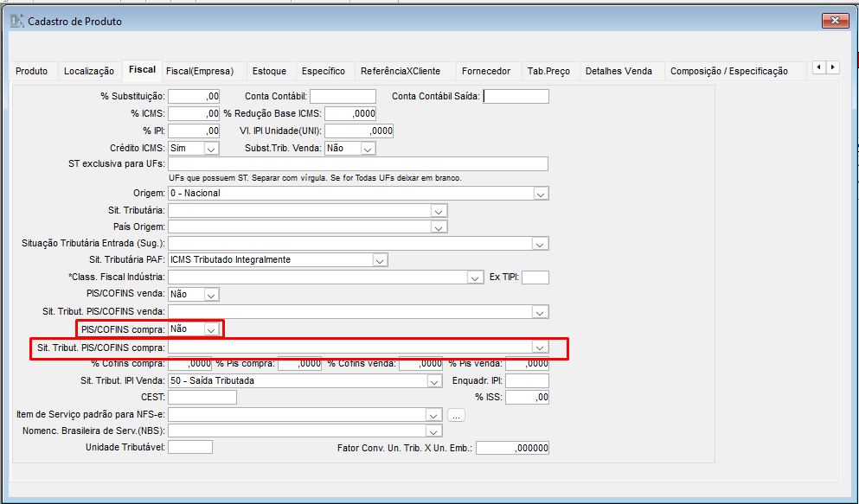Open the Crédito ICMS dropdown
Screen dimensions: 859x504
click(x=212, y=149)
